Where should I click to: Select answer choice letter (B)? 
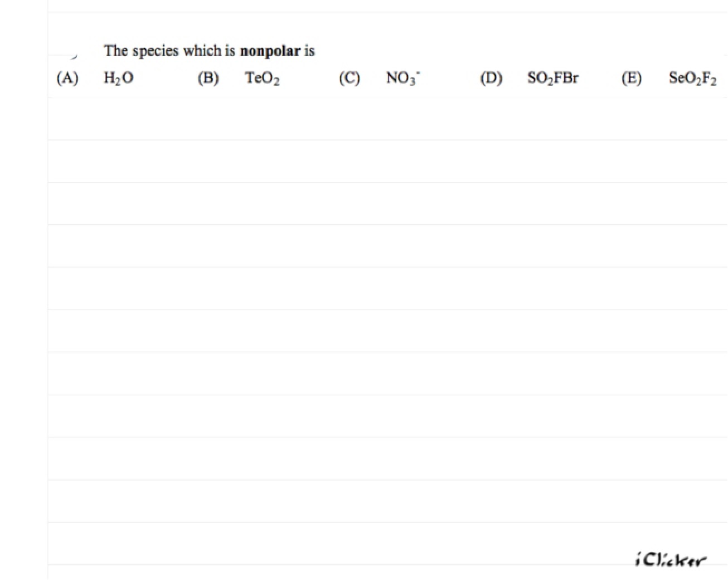(208, 78)
